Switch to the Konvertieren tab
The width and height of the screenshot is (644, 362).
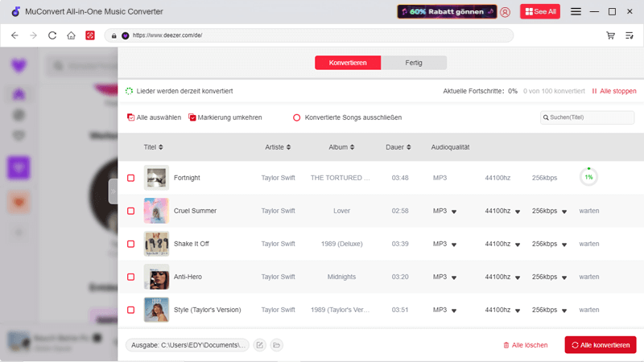[x=348, y=63]
